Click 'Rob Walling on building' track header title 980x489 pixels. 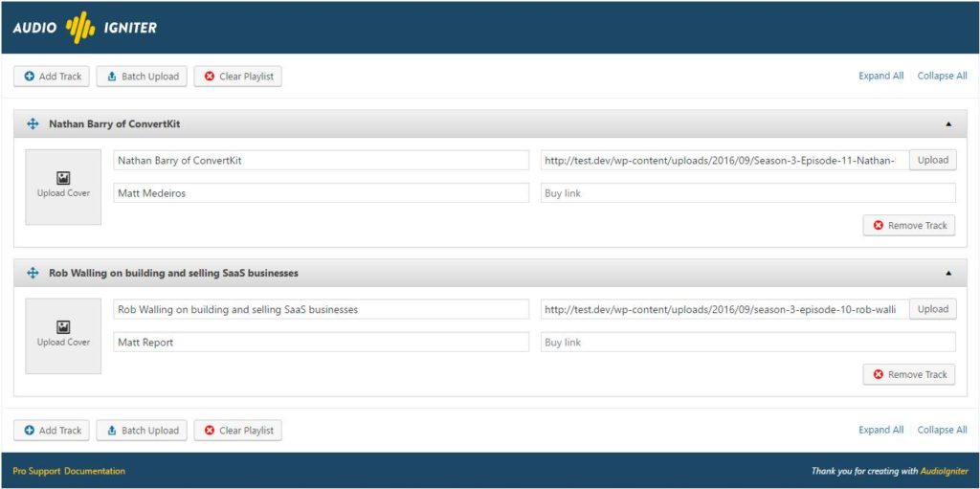point(173,273)
